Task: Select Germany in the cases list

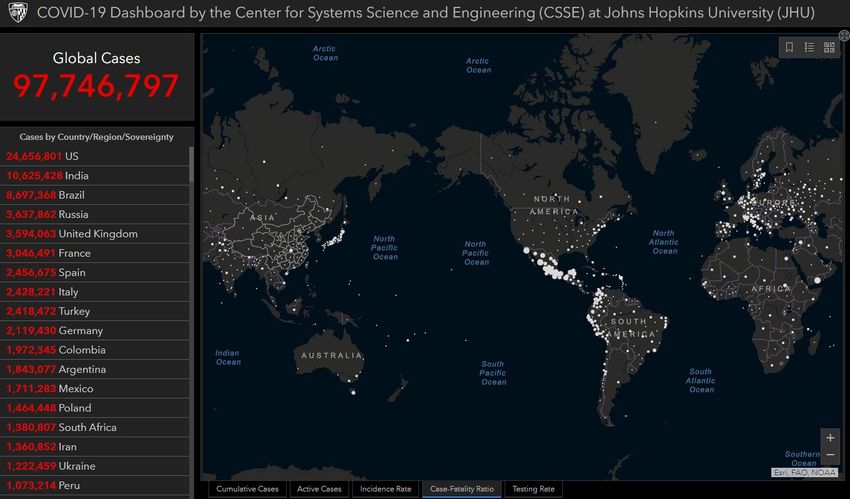Action: pos(94,330)
